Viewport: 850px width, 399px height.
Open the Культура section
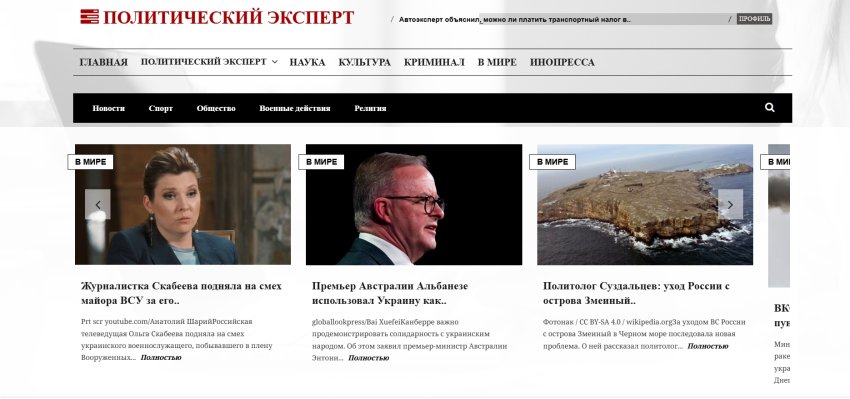click(x=364, y=62)
